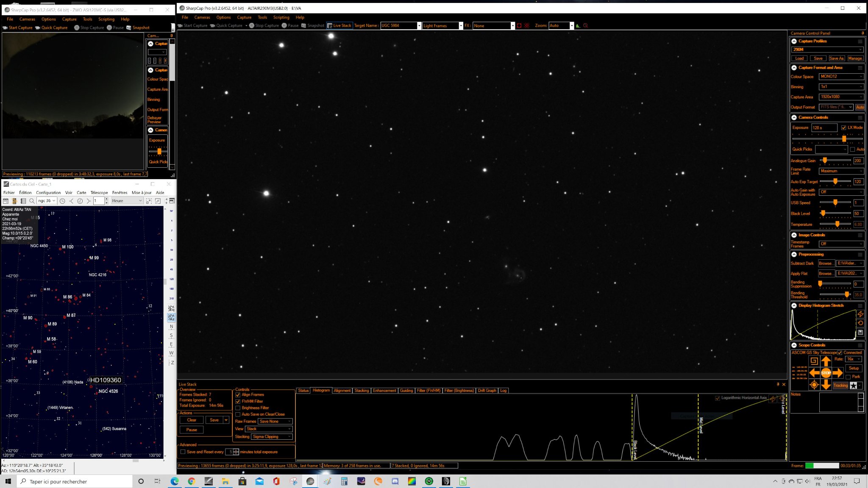Click the histogram lightning icon in the Live Stack panel
This screenshot has height=488, width=868.
tap(773, 399)
